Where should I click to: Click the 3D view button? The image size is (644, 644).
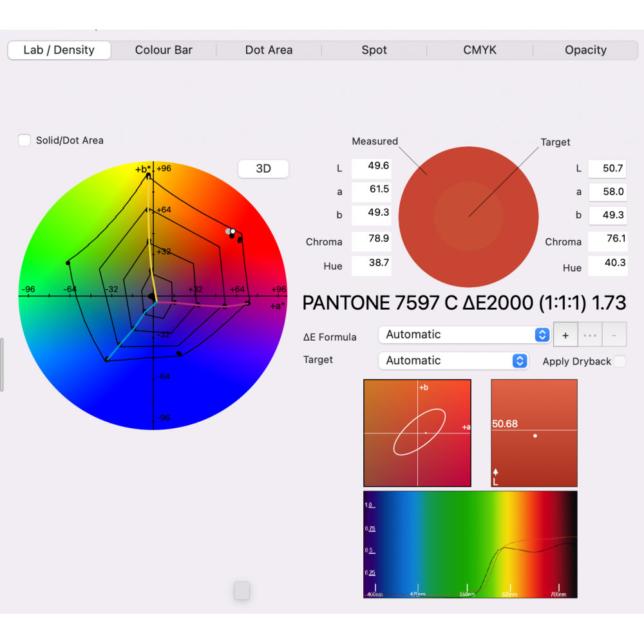[x=263, y=169]
